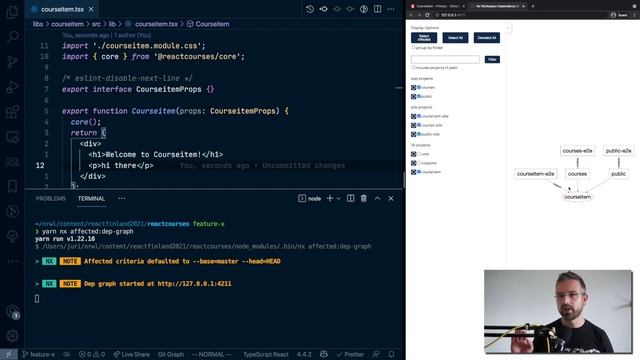Maximize the terminal panel size
640x360 pixels.
click(377, 198)
